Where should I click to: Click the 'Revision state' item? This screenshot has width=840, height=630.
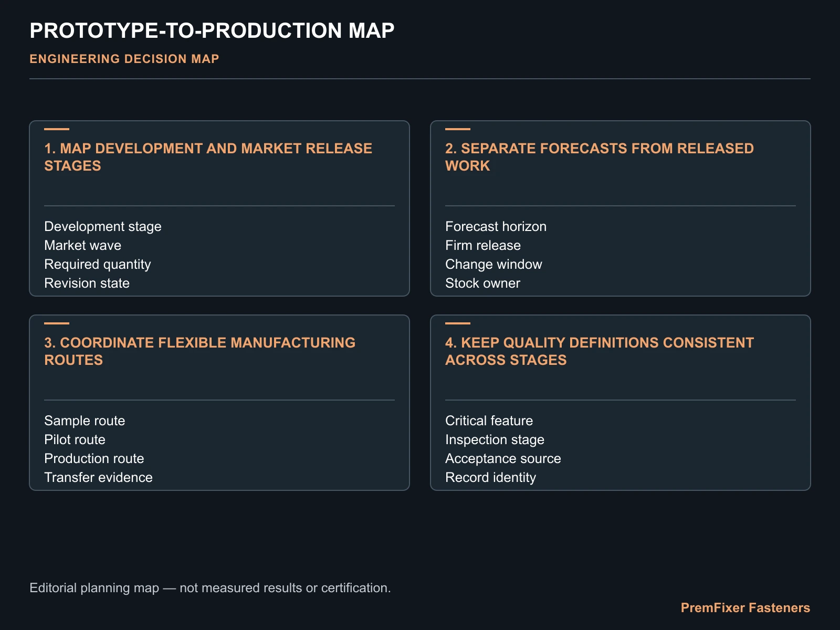(x=87, y=283)
